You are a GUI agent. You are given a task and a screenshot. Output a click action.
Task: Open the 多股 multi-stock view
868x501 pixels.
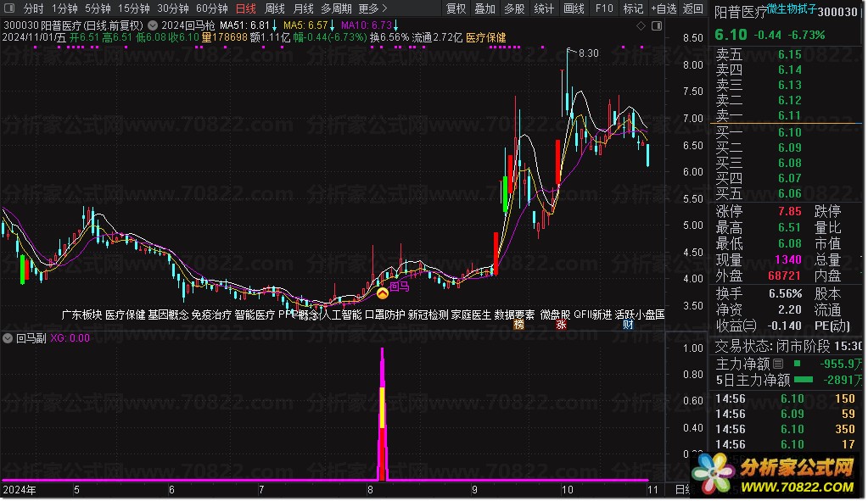click(x=514, y=8)
